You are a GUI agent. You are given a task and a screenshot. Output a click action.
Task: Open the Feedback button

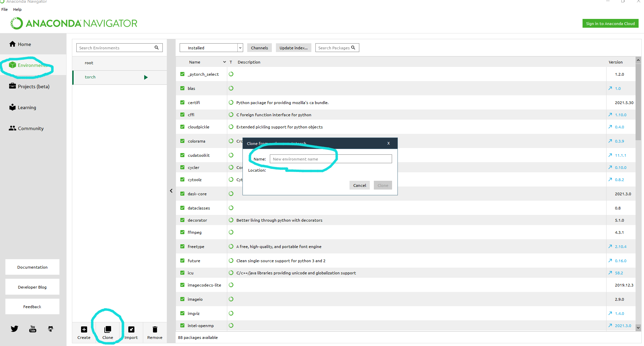32,306
